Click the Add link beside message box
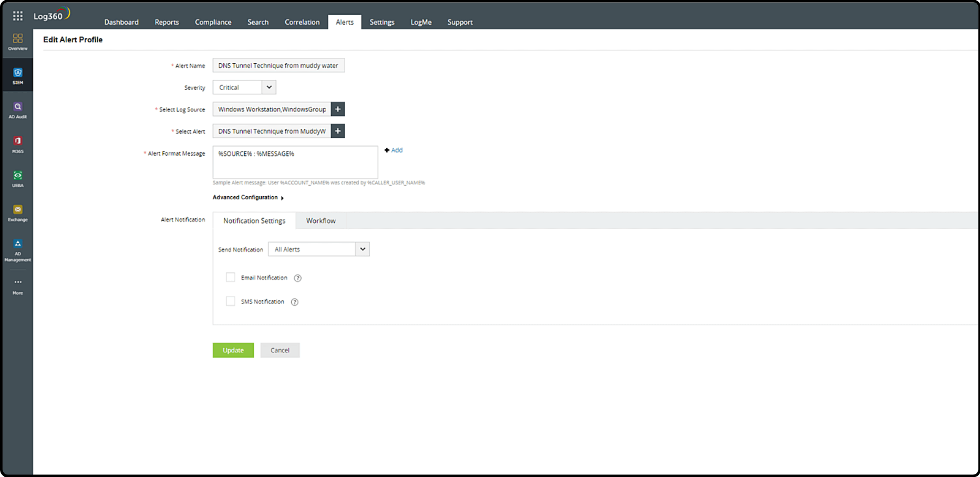 394,150
